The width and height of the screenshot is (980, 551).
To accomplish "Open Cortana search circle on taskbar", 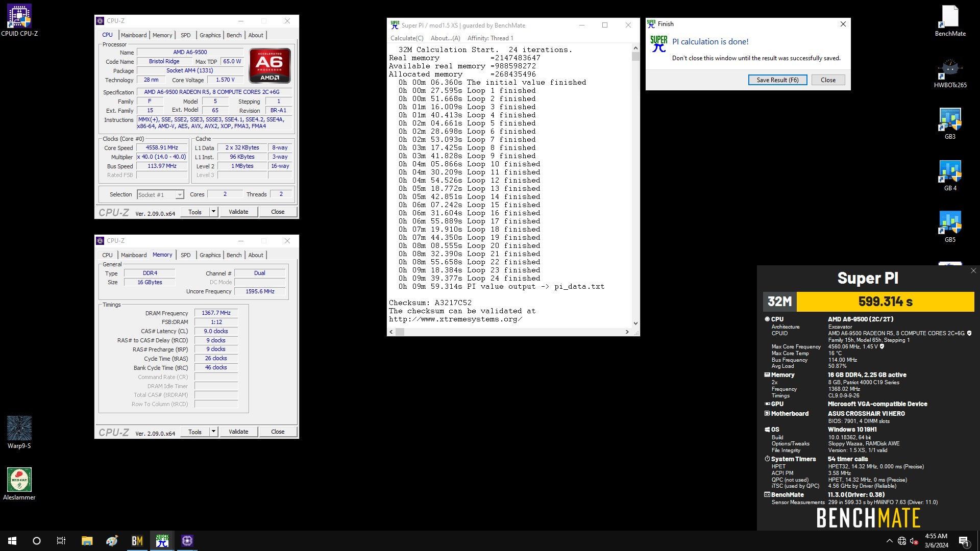I will [x=37, y=541].
